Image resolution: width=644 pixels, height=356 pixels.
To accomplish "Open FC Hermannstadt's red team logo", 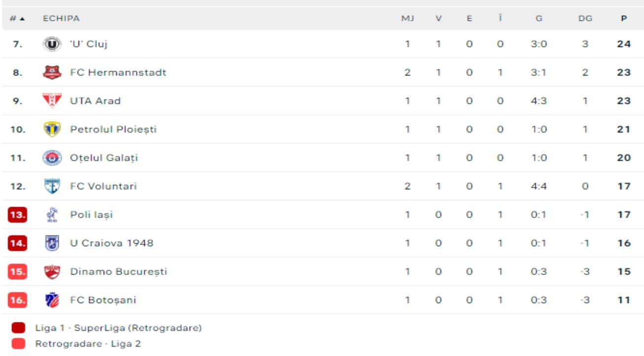I will [x=52, y=73].
